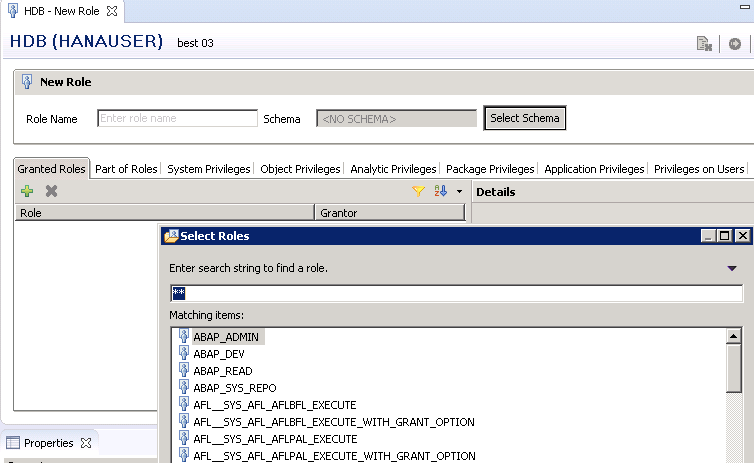Click the deploy arrow icon in top toolbar
The width and height of the screenshot is (754, 463).
tap(735, 44)
